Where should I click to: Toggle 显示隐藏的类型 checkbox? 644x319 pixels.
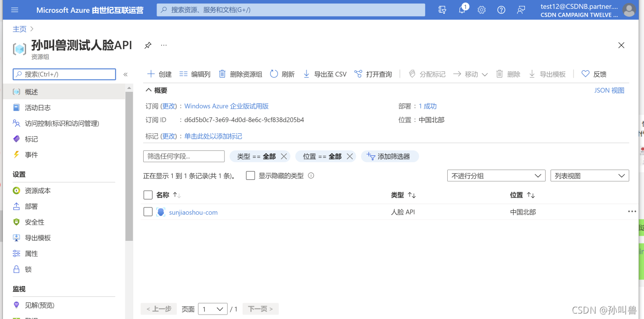click(250, 175)
